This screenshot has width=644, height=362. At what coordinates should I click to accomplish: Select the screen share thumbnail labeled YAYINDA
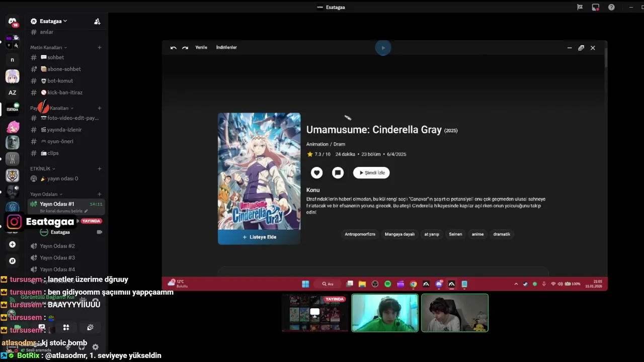315,313
